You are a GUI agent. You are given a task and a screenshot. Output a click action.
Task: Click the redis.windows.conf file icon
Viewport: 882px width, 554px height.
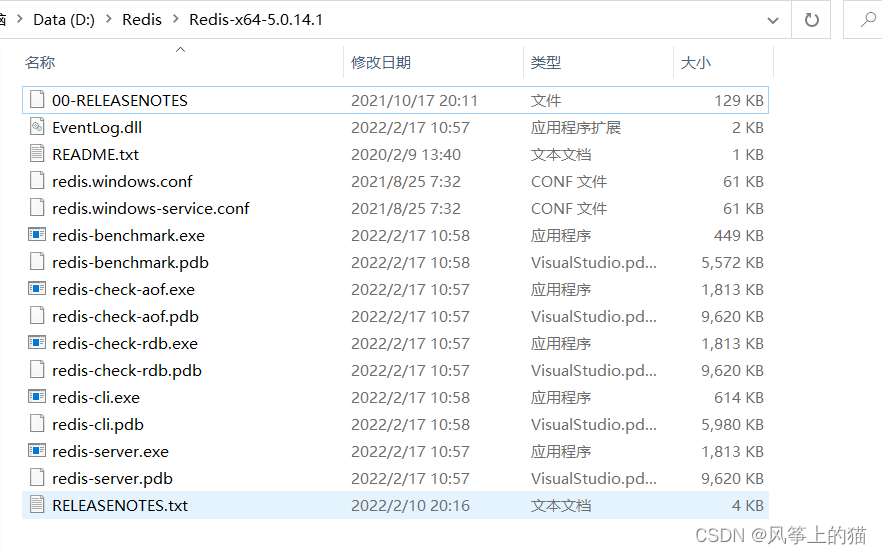click(x=37, y=181)
